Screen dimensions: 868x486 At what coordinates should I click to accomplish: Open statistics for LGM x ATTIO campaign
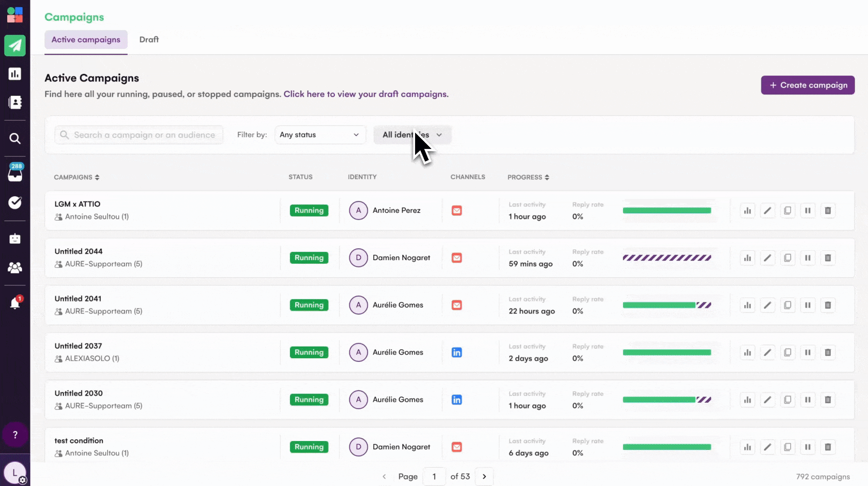(747, 211)
